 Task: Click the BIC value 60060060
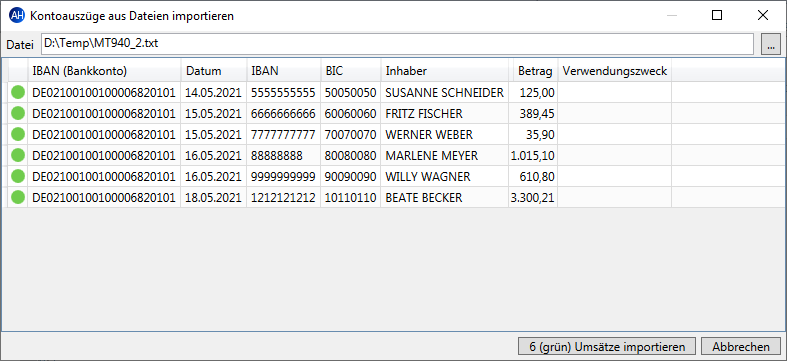pyautogui.click(x=350, y=114)
